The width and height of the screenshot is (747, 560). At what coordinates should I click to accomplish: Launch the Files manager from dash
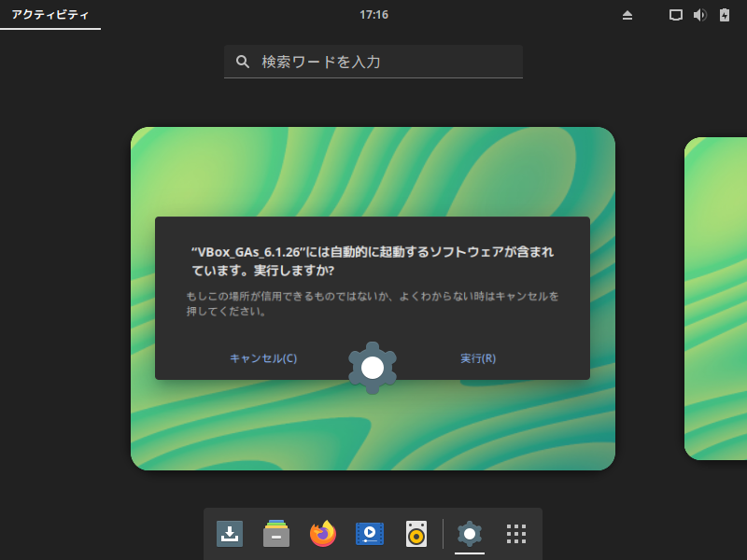click(x=276, y=533)
